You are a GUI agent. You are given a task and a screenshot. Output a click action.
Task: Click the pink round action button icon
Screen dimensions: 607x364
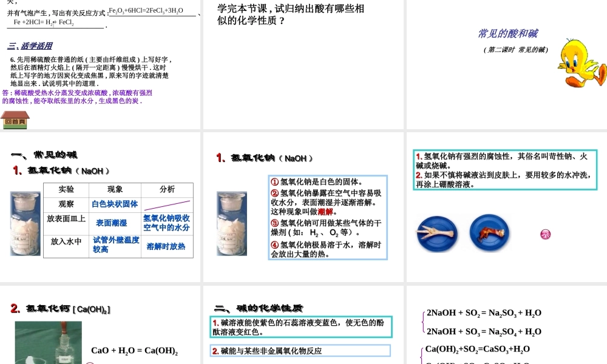(545, 234)
